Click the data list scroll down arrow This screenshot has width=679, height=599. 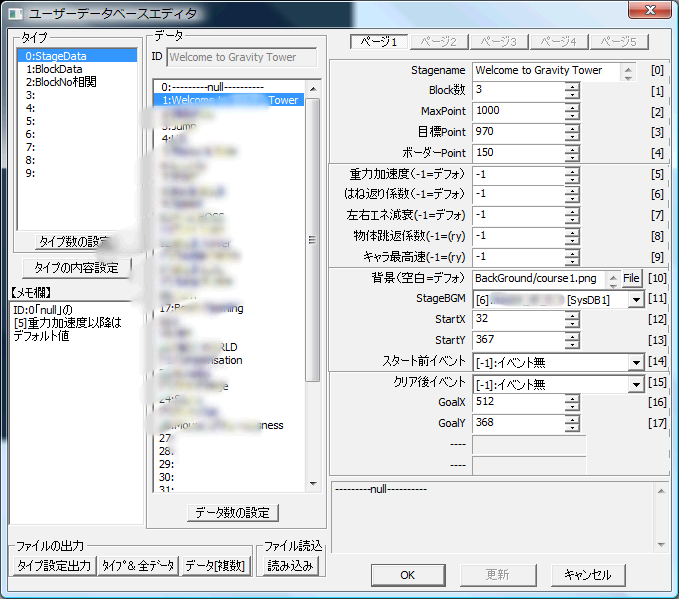(x=313, y=484)
